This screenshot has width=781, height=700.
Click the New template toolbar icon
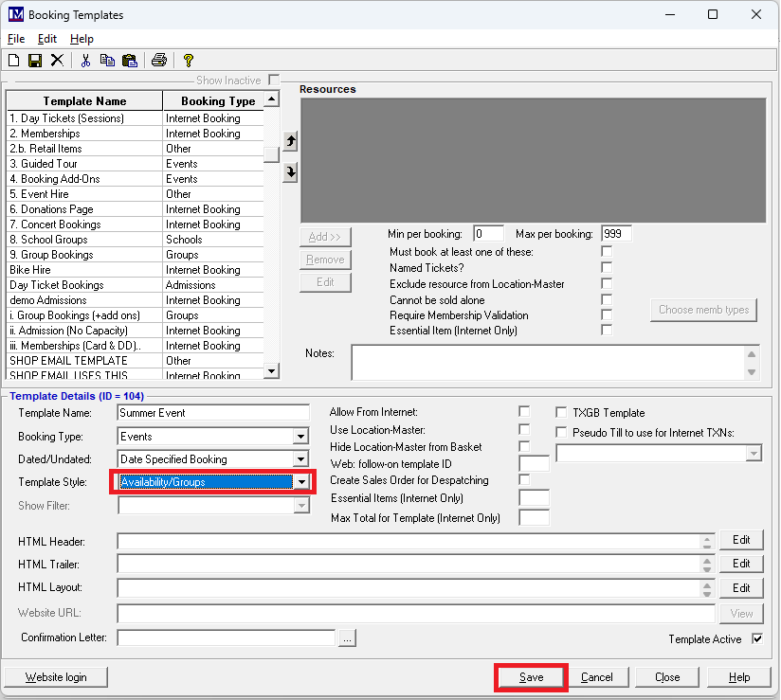pos(13,61)
